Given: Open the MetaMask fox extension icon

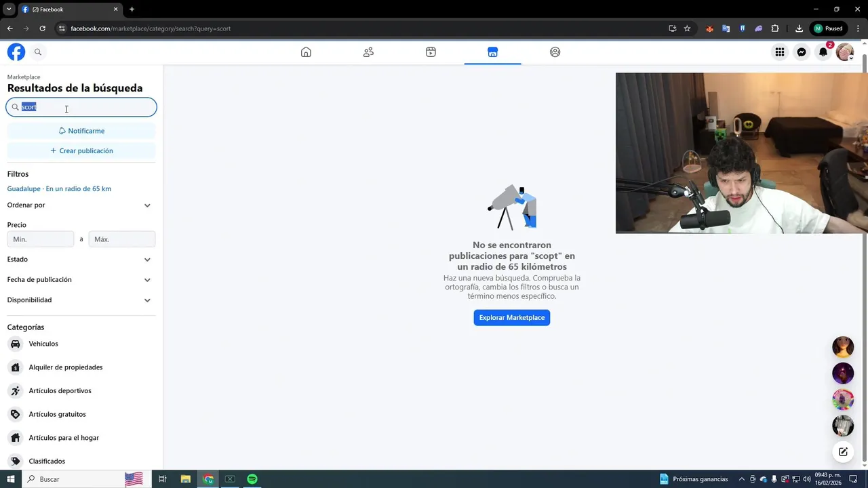Looking at the screenshot, I should (x=709, y=28).
